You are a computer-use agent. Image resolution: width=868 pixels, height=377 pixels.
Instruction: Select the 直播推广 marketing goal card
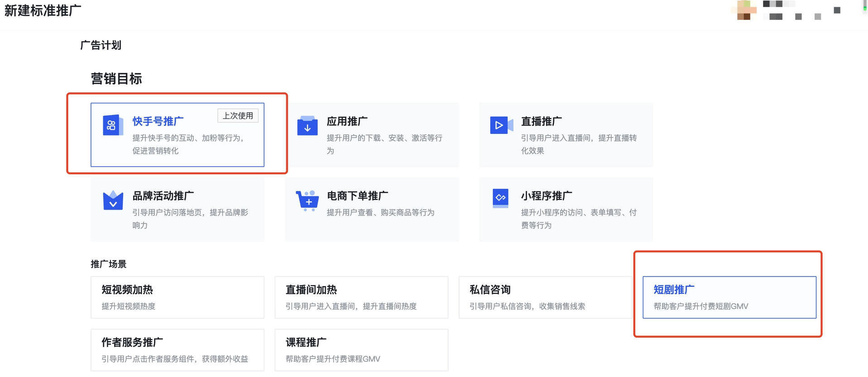tap(566, 135)
